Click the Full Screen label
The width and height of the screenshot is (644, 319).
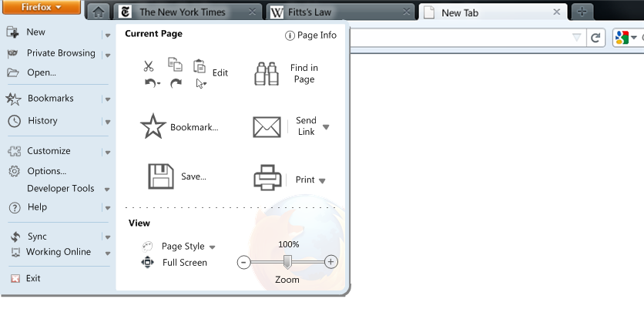pos(185,263)
